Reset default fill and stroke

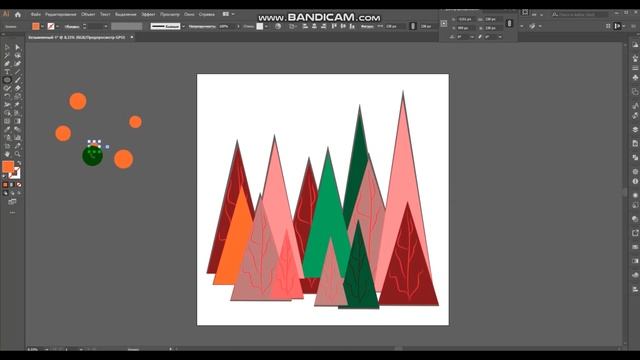(x=4, y=176)
